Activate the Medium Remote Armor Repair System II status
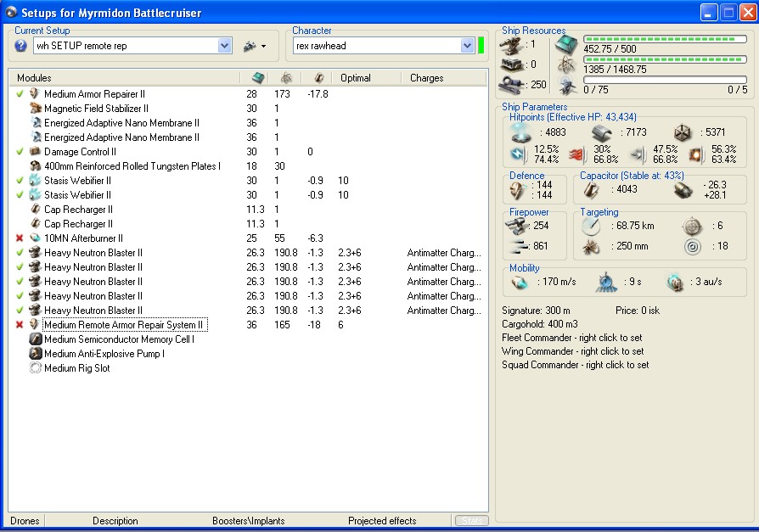759x532 pixels. [x=20, y=325]
